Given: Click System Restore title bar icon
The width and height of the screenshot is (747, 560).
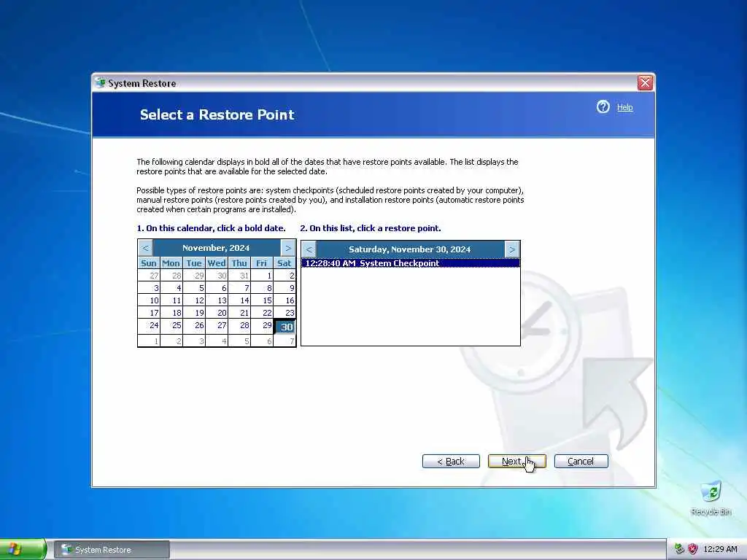Looking at the screenshot, I should tap(100, 83).
